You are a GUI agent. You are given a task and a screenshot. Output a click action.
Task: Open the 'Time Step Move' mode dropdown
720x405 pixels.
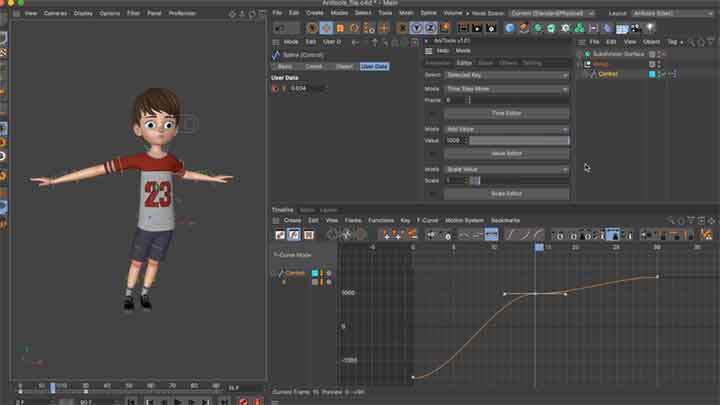[507, 89]
